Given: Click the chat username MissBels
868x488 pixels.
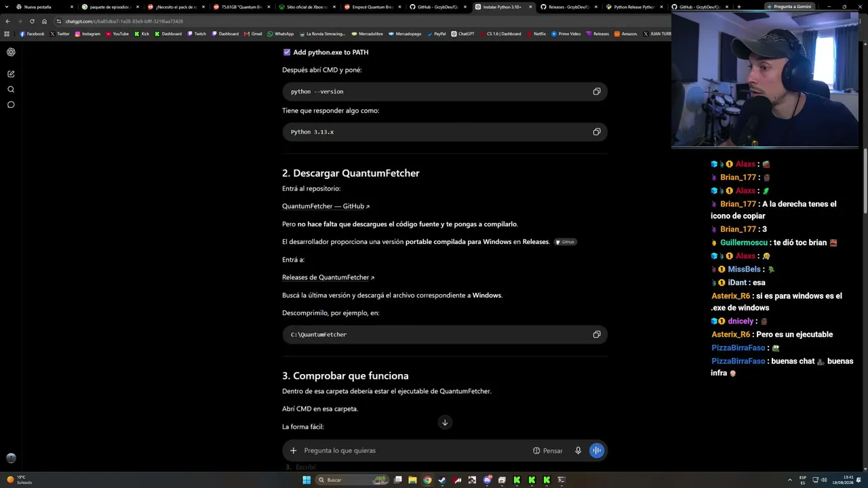Looking at the screenshot, I should click(744, 269).
